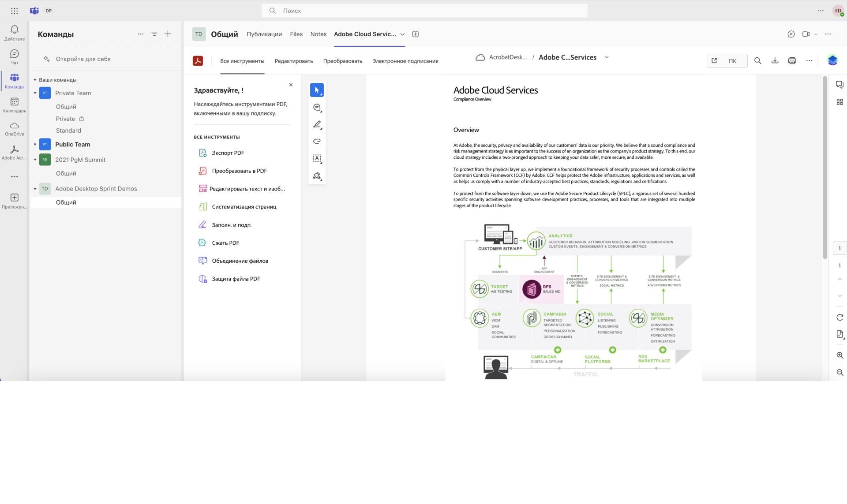This screenshot has width=847, height=504.
Task: Start a video meeting in channel
Action: point(806,34)
